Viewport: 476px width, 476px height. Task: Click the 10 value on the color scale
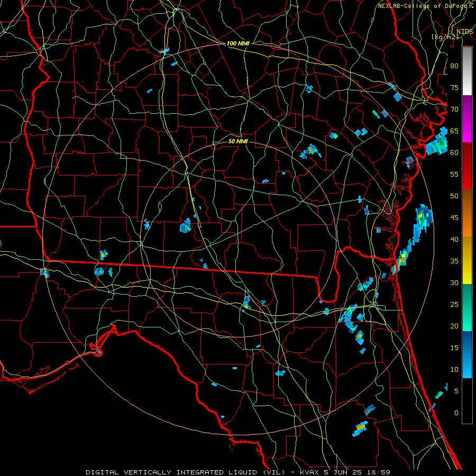pyautogui.click(x=454, y=370)
